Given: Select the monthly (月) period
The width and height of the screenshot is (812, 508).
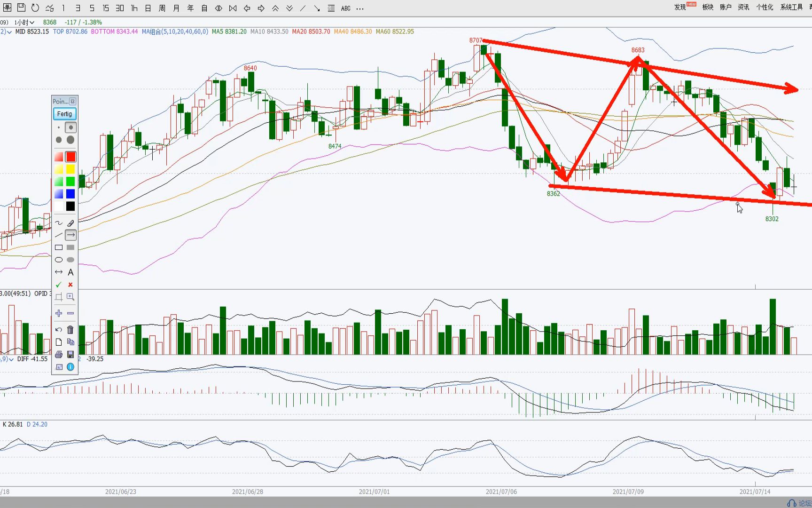Looking at the screenshot, I should [x=176, y=8].
